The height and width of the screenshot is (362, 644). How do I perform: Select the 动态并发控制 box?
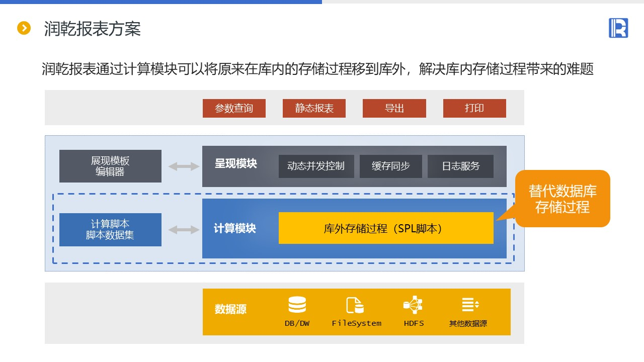(x=316, y=166)
